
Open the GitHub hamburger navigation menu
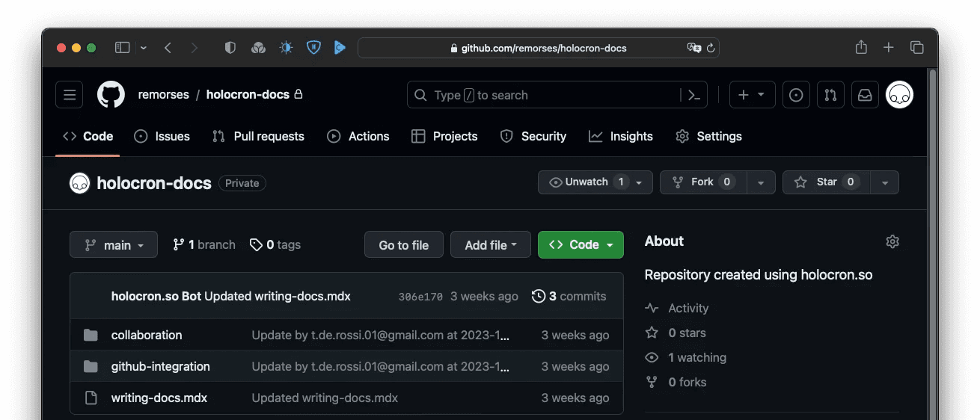click(70, 95)
